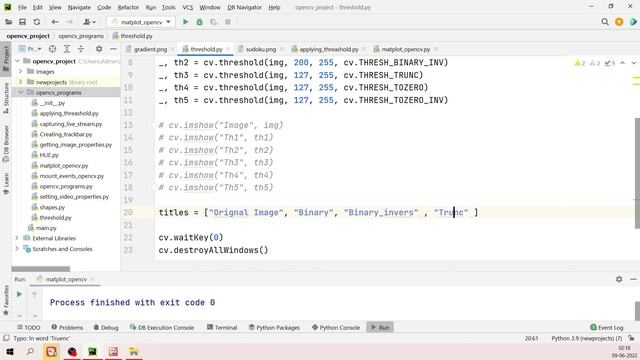The height and width of the screenshot is (360, 640).
Task: Open the File menu
Action: 22,7
